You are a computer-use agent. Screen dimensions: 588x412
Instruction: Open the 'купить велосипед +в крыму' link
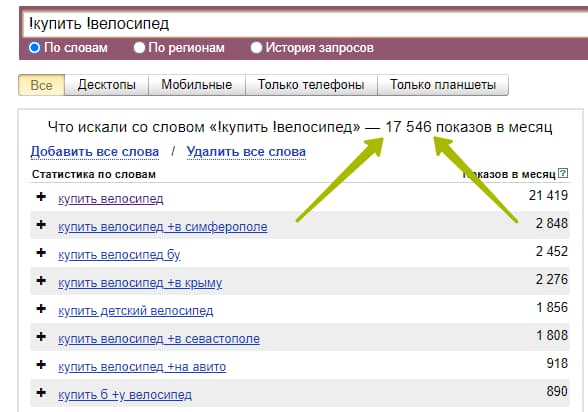(x=140, y=283)
